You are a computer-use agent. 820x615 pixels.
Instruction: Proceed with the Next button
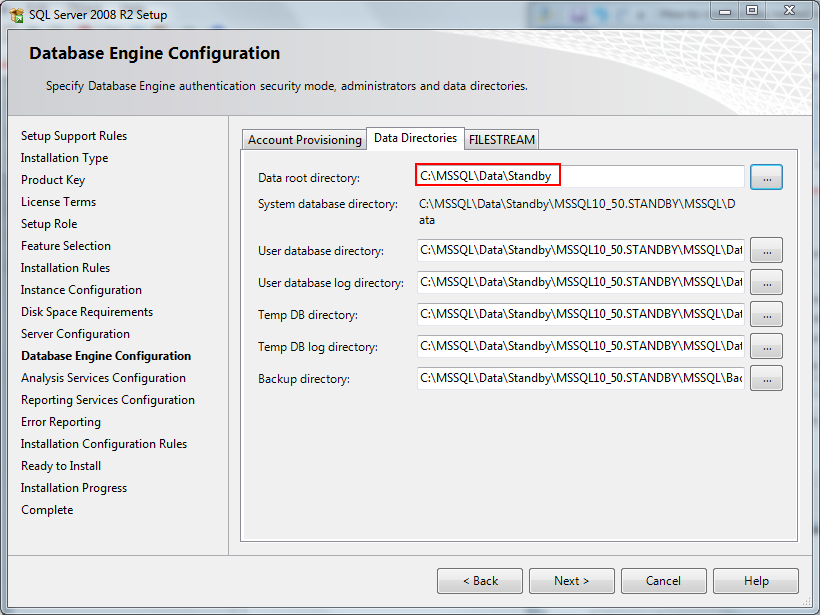572,581
